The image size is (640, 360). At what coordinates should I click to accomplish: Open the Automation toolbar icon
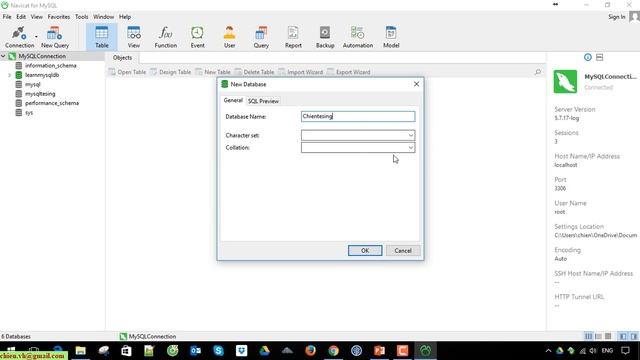[x=358, y=37]
